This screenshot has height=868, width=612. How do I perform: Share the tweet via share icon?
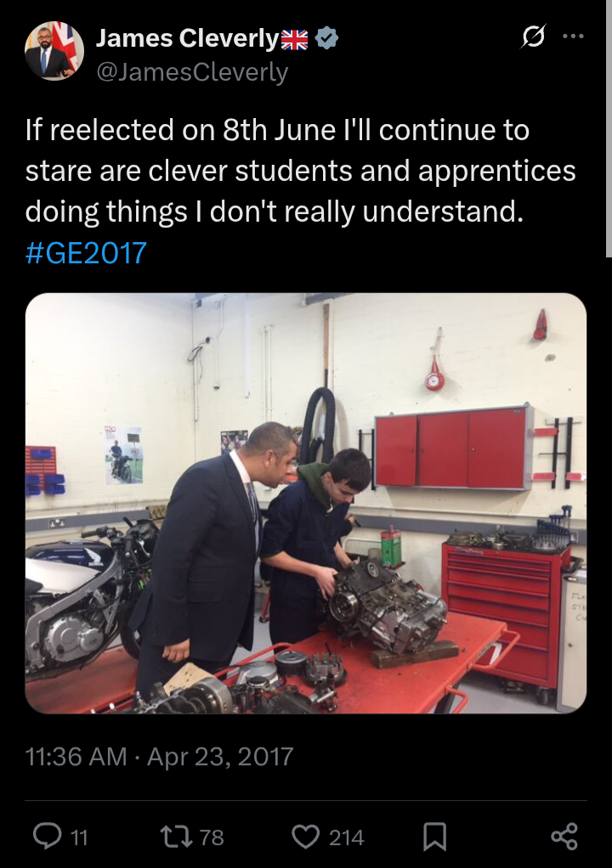pos(564,837)
